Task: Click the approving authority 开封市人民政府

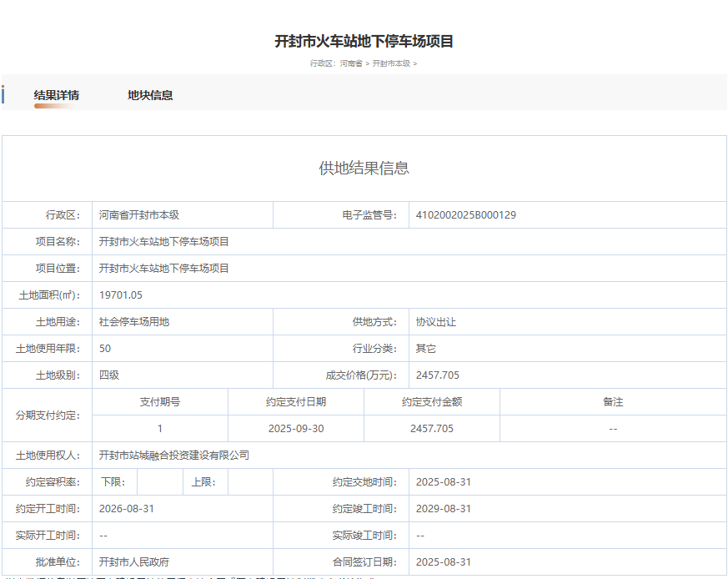Action: pyautogui.click(x=134, y=562)
